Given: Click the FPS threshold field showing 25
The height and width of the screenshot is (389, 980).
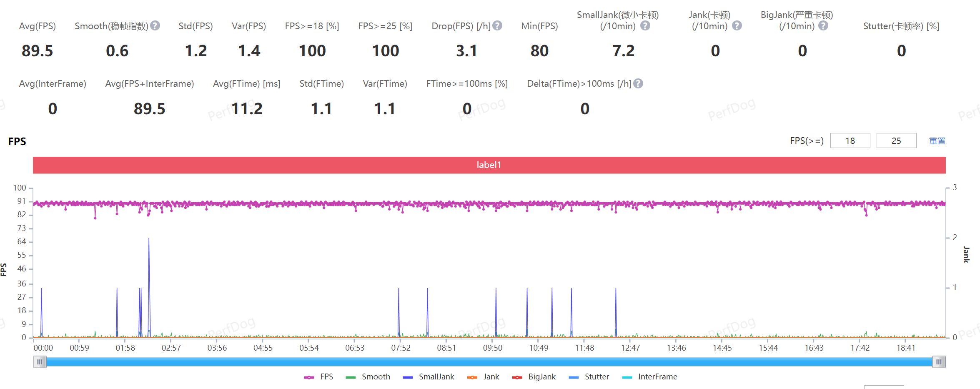Looking at the screenshot, I should (896, 141).
